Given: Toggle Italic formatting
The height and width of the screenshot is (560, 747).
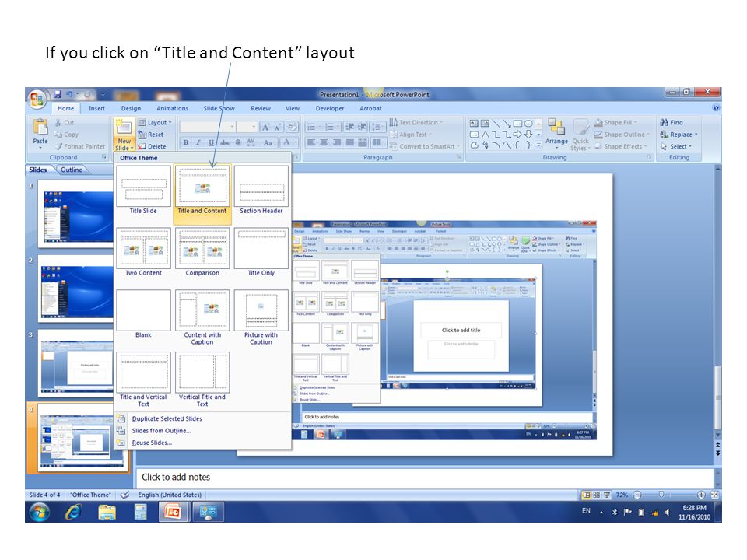Looking at the screenshot, I should point(198,142).
